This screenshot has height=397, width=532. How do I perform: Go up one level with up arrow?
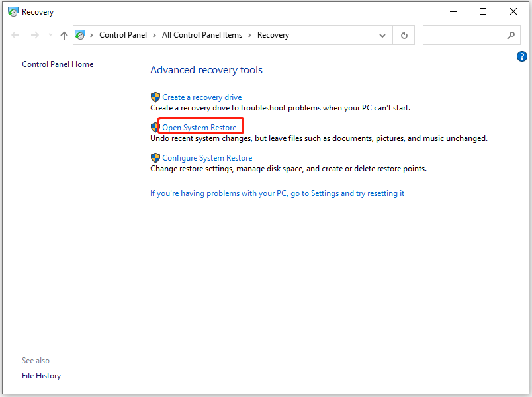64,35
